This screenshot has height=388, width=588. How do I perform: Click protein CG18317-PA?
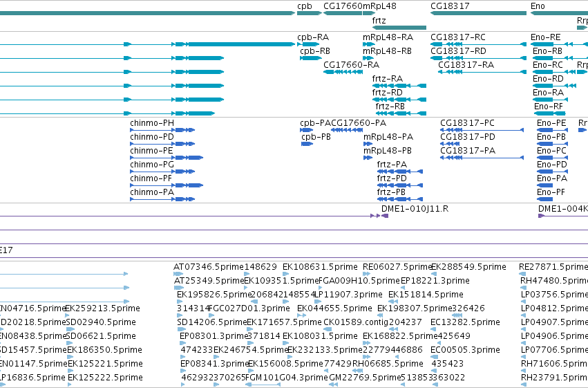click(x=468, y=151)
